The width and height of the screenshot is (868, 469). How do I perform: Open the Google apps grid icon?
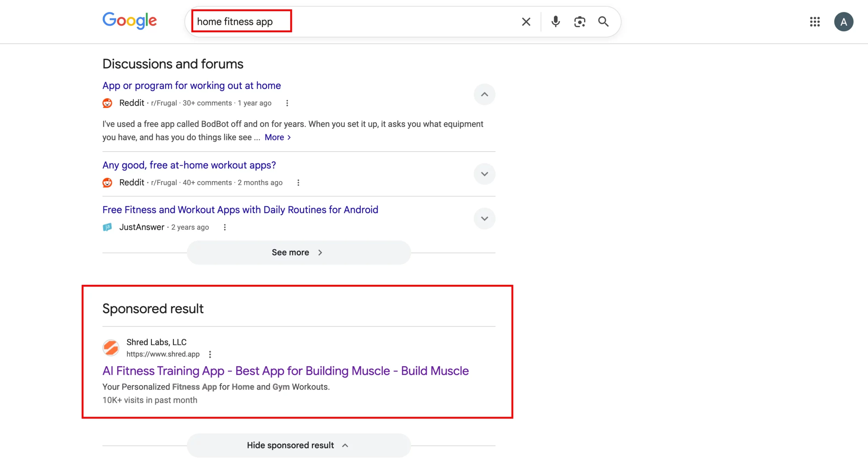(815, 22)
